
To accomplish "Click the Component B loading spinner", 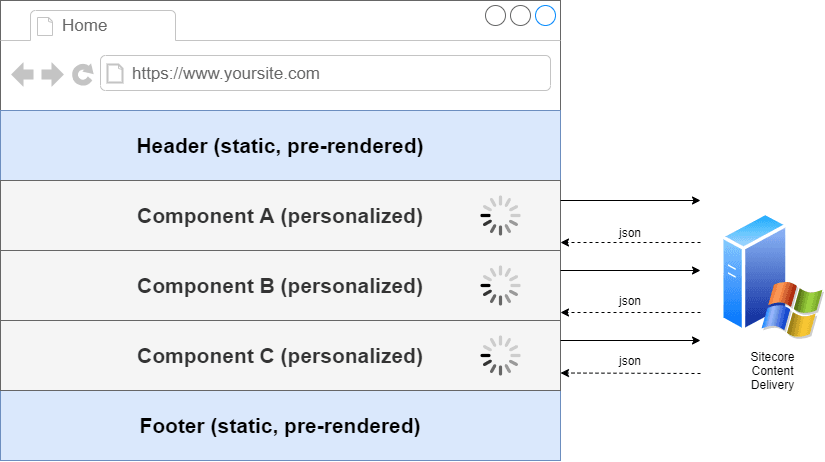I will (500, 286).
